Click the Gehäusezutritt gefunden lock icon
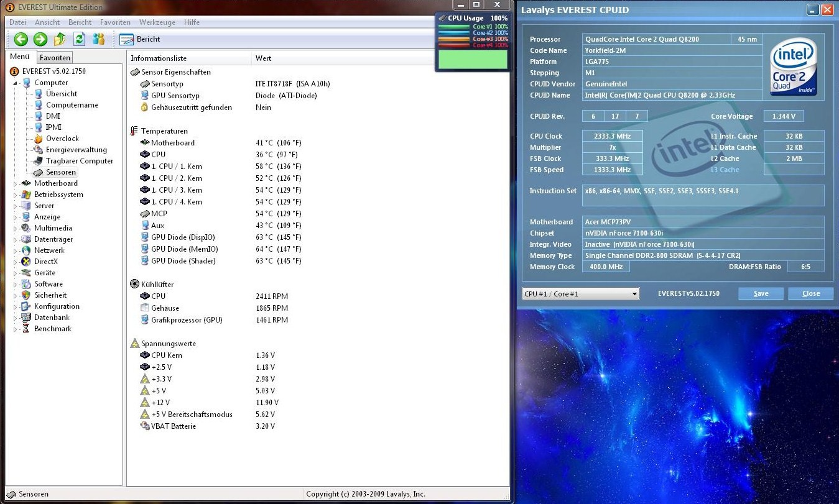839x504 pixels. [x=145, y=108]
